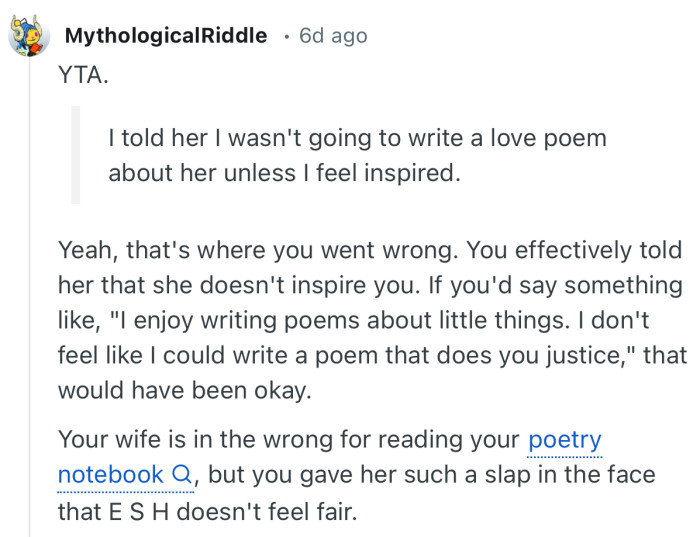Click the phrase "I enjoy writing poems about little"
This screenshot has width=700, height=537.
300,319
